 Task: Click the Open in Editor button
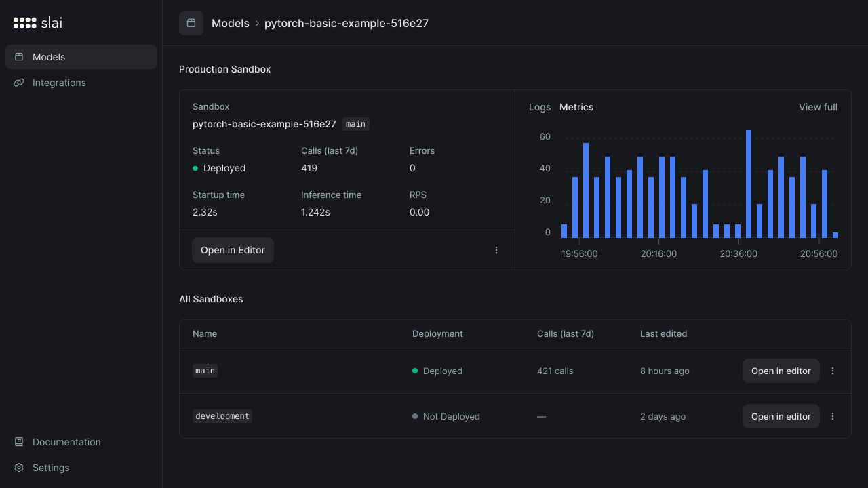point(233,250)
